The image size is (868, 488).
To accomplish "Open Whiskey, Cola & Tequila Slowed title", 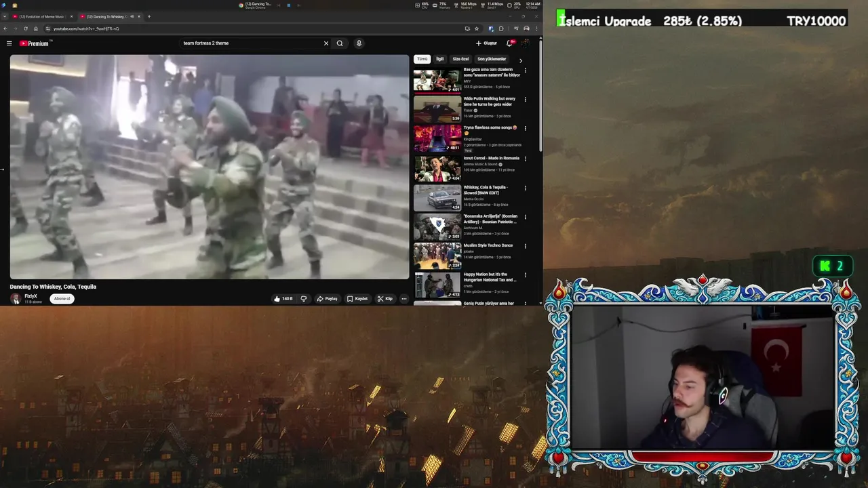I will click(486, 190).
